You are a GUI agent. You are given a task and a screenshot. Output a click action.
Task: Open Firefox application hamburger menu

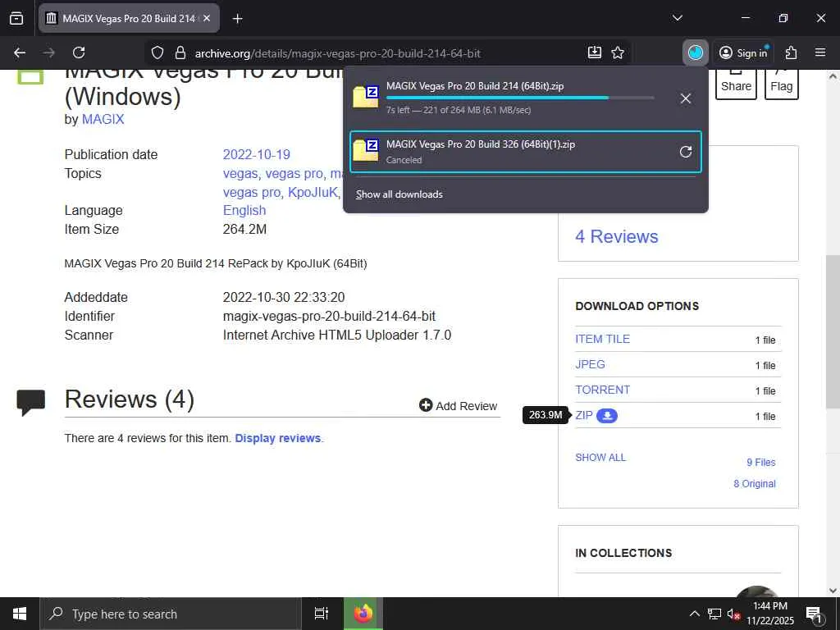819,52
